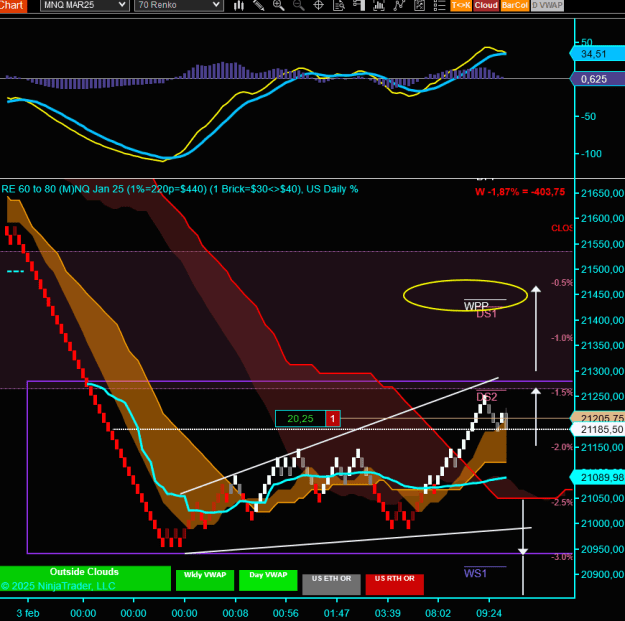Viewport: 625px width, 621px height.
Task: Click the 21450,00 price axis label
Action: [602, 295]
